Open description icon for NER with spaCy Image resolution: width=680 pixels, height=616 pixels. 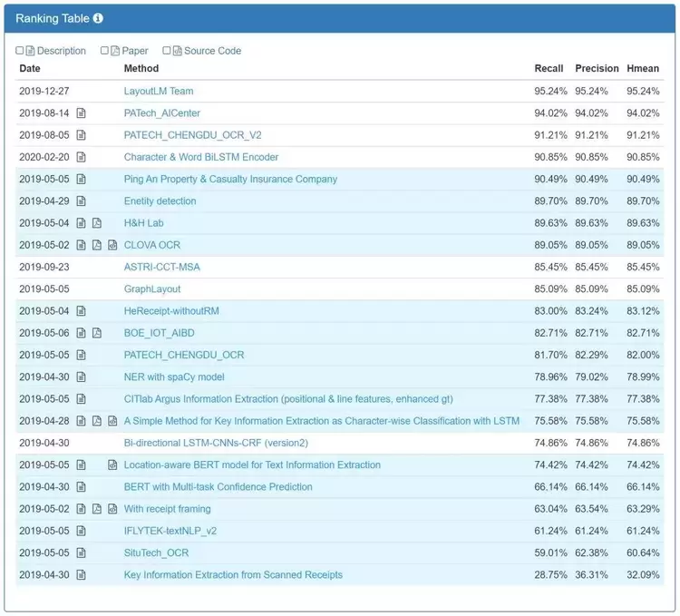82,377
